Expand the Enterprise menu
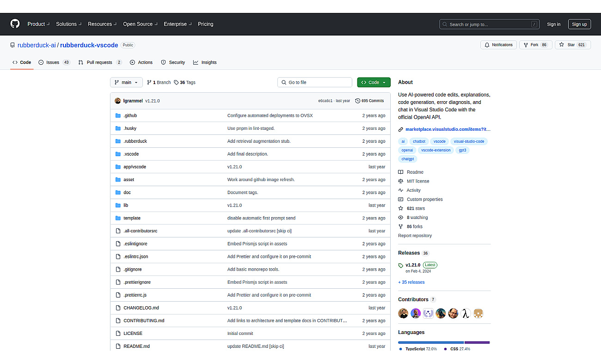Viewport: 601px width, 364px height. [x=178, y=24]
